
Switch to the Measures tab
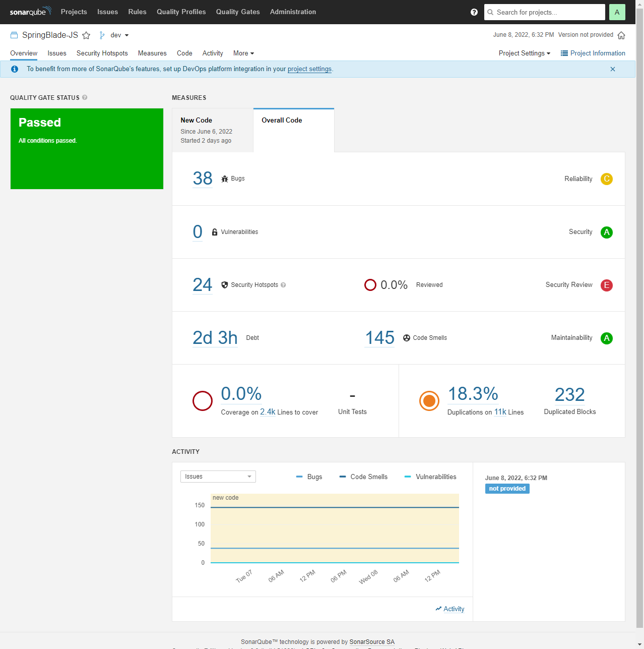coord(152,53)
